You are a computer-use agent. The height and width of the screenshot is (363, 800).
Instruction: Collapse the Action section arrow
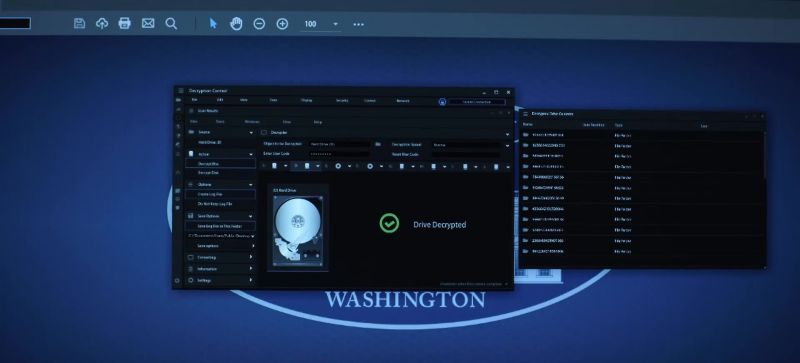pos(251,154)
